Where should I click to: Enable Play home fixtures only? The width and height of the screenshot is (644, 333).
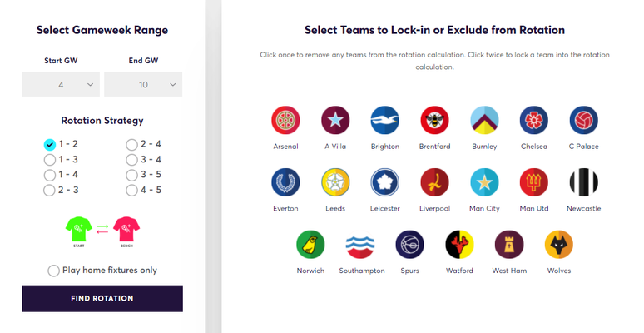(54, 270)
